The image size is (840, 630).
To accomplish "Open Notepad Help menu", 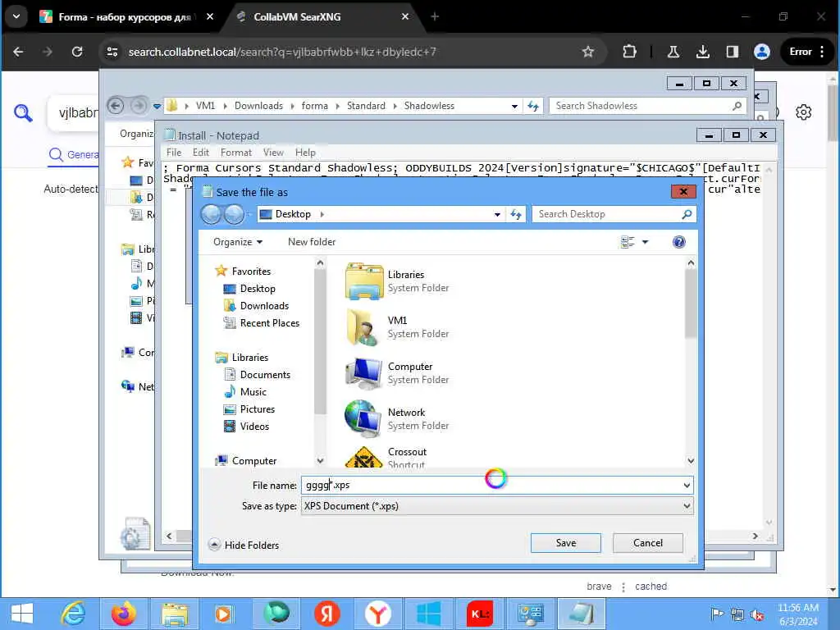I will pos(305,153).
